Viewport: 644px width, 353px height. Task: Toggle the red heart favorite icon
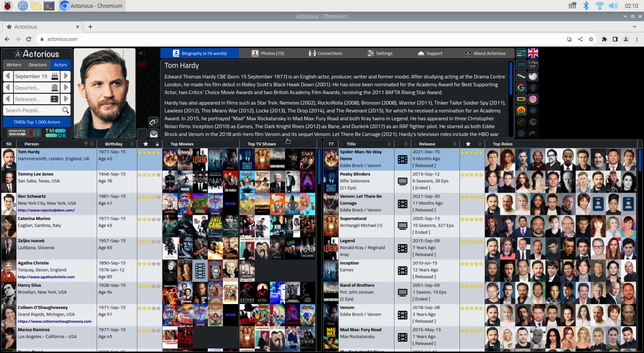pos(142,65)
